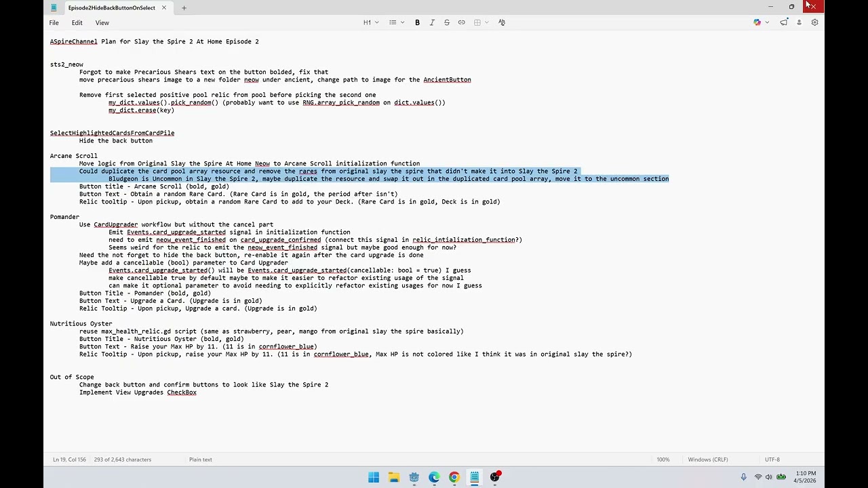Open Notepad settings gear
The height and width of the screenshot is (488, 868).
(814, 22)
